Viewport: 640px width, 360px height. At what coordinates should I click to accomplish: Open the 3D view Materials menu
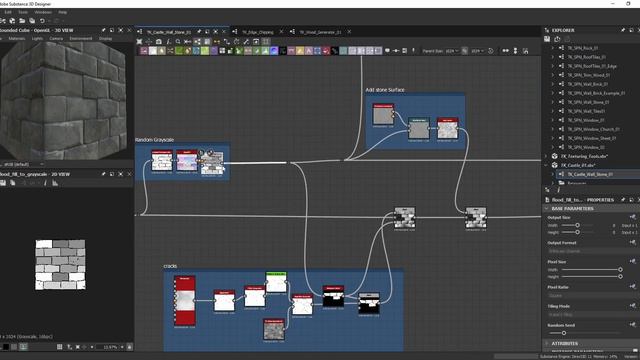[x=17, y=38]
